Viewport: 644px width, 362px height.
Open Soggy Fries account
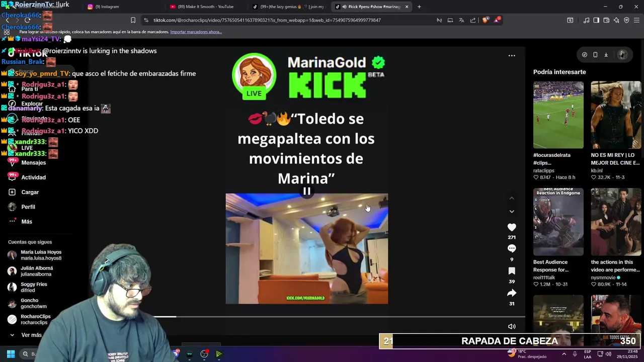coord(33,287)
